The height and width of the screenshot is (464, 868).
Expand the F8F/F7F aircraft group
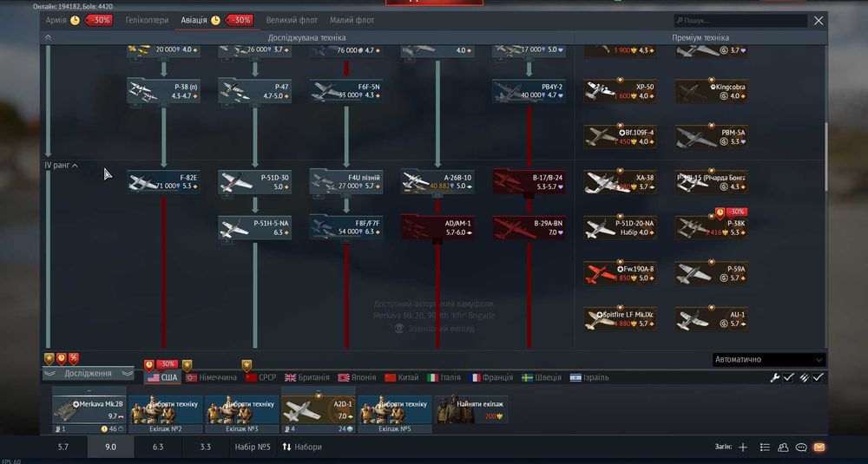[x=346, y=227]
